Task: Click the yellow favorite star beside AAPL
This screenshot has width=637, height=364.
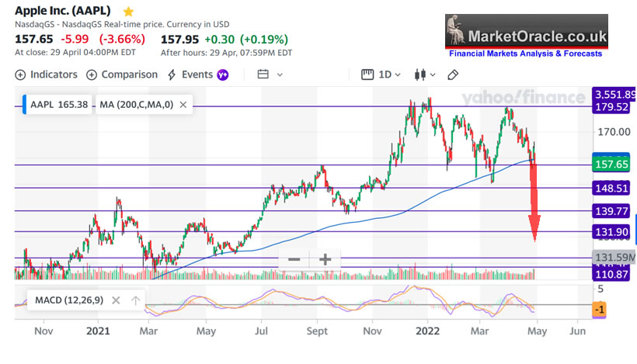Action: coord(128,12)
